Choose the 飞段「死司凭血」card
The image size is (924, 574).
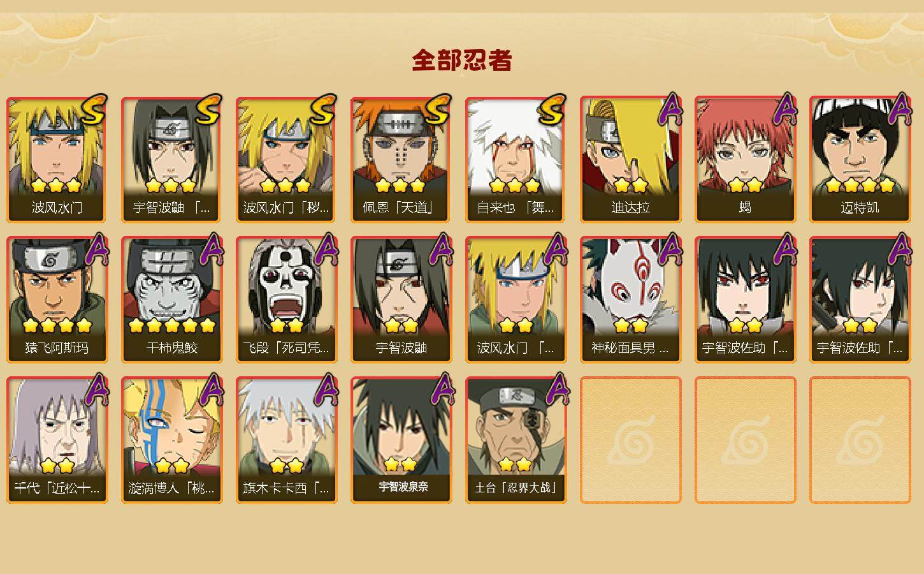pos(287,300)
